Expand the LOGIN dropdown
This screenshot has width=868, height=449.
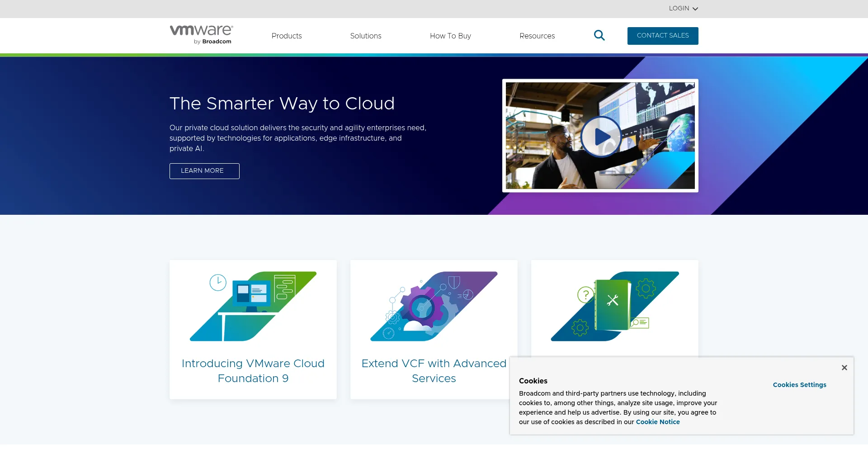(679, 9)
